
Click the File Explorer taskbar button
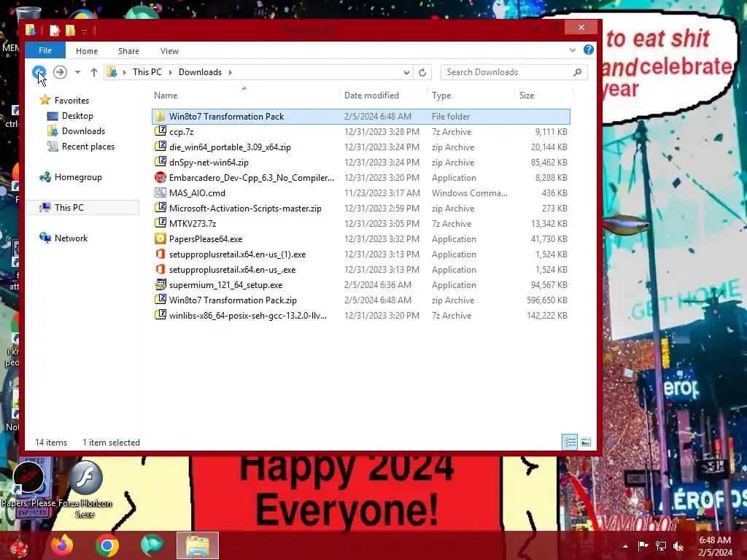197,545
